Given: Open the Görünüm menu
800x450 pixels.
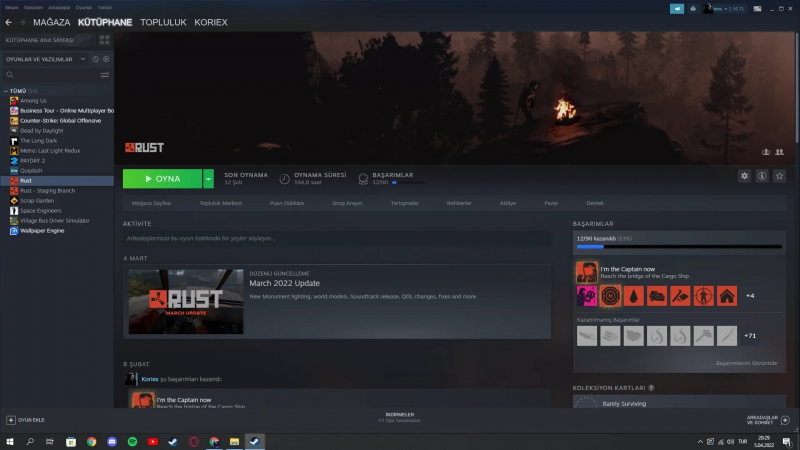Looking at the screenshot, I should [33, 8].
